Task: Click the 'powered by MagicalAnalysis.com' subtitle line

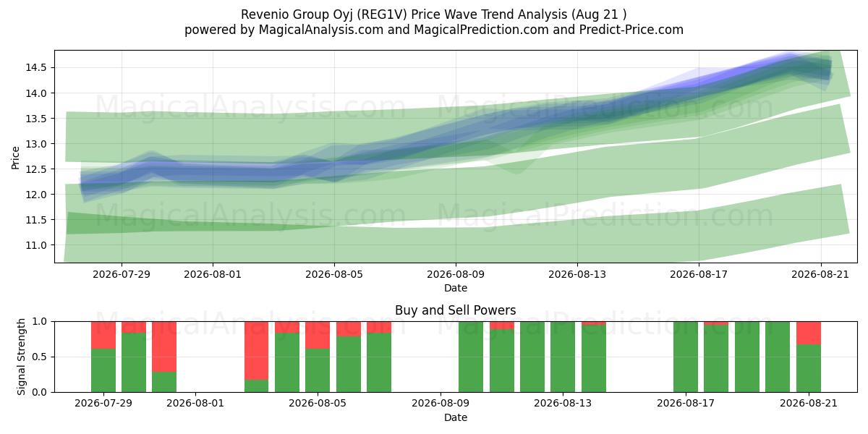Action: [x=434, y=30]
